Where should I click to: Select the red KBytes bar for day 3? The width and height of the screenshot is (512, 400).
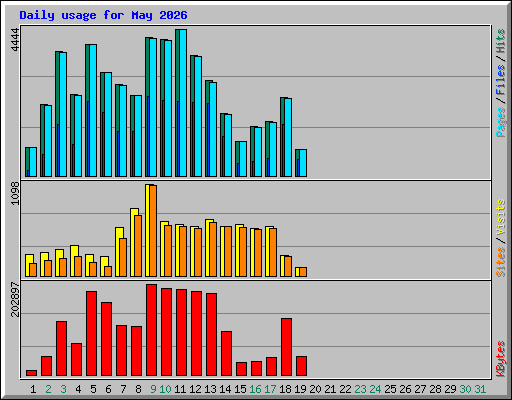click(61, 348)
